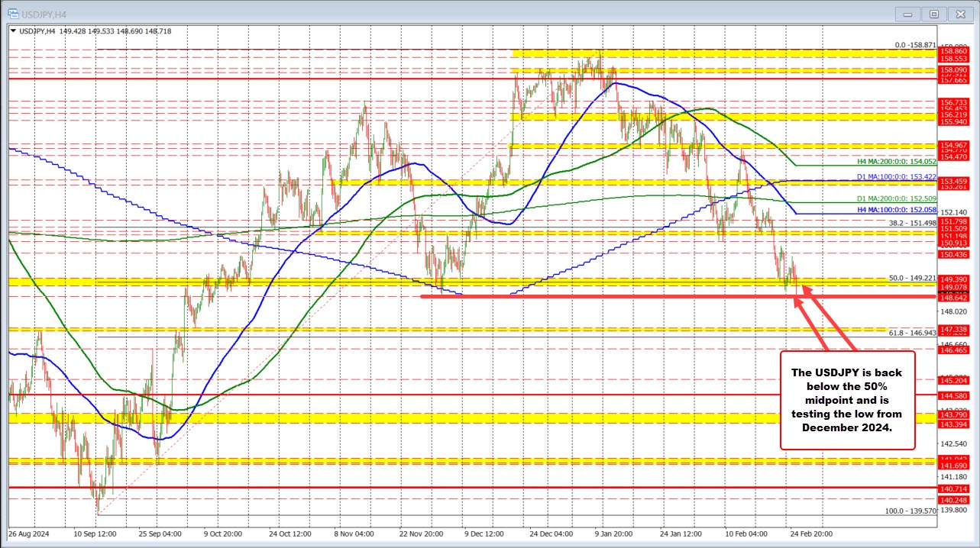The width and height of the screenshot is (980, 548).
Task: Select the annotation box describing the 50% midpoint test
Action: pos(847,401)
